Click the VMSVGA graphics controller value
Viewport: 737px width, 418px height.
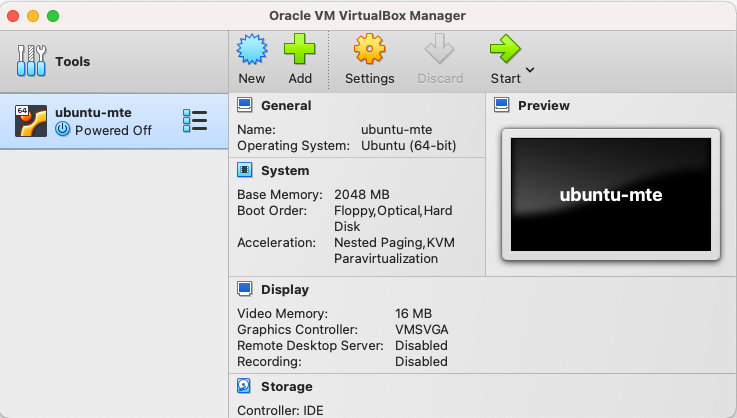[x=422, y=330]
